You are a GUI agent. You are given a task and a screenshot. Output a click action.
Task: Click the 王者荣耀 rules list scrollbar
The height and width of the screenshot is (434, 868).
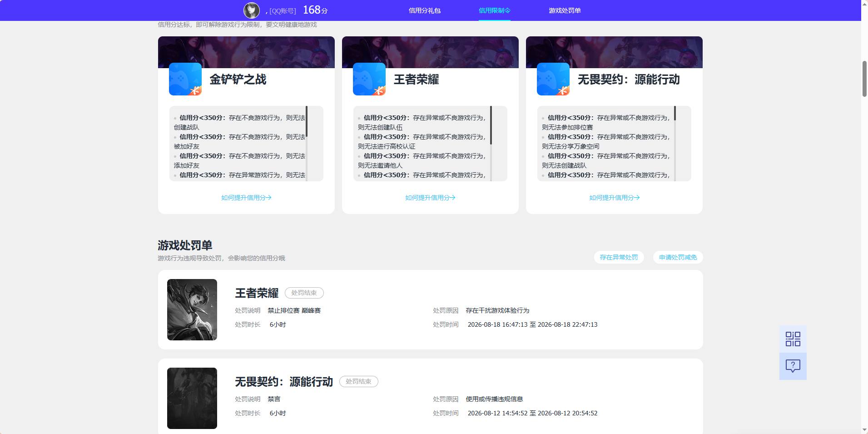[491, 125]
